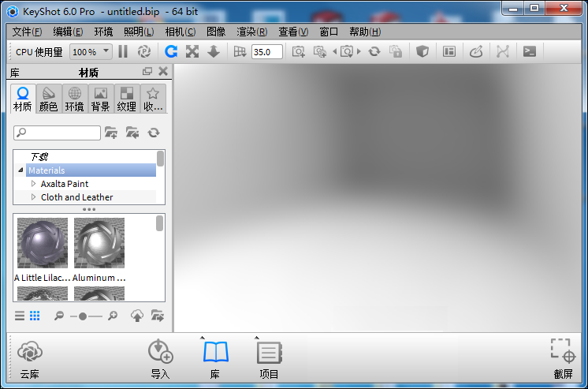Open the layout panel icon

pos(448,51)
